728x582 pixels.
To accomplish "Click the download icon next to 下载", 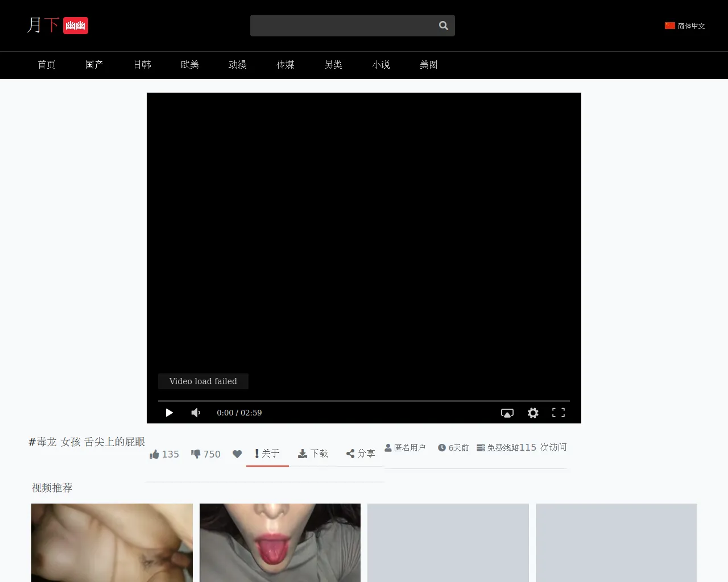I will point(302,453).
